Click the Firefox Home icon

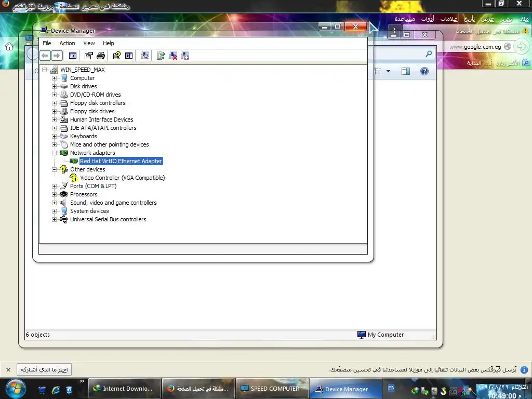tap(9, 46)
